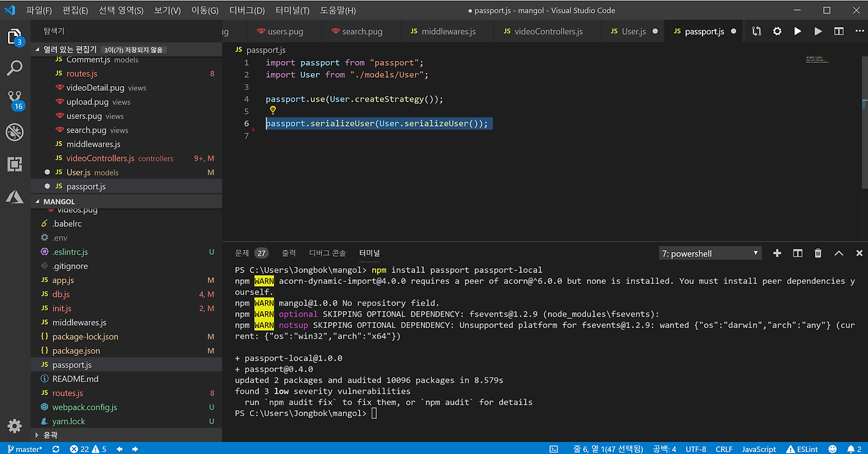Screen dimensions: 868x454
Task: Split the editor using the layout icon
Action: coord(839,31)
